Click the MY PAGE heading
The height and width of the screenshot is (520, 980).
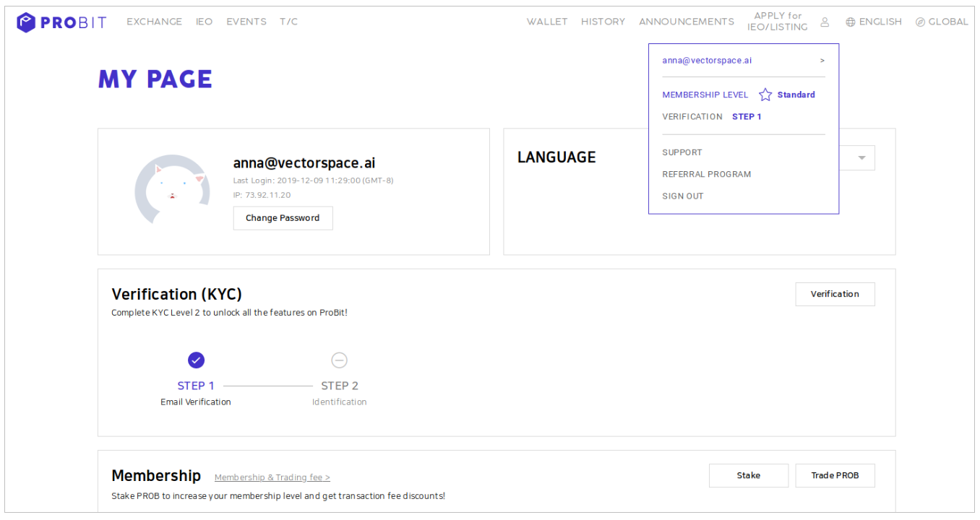point(155,79)
